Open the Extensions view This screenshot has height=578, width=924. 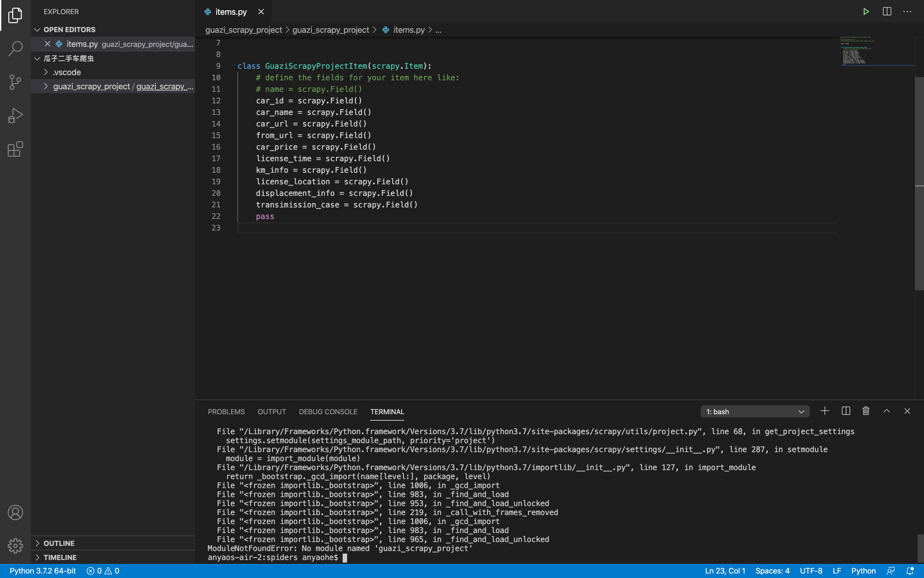point(15,149)
